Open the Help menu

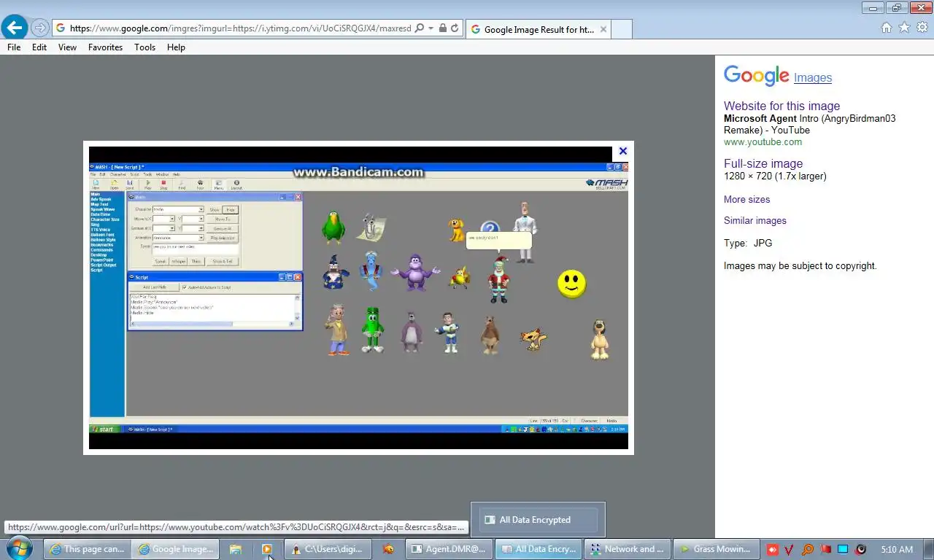click(x=176, y=47)
